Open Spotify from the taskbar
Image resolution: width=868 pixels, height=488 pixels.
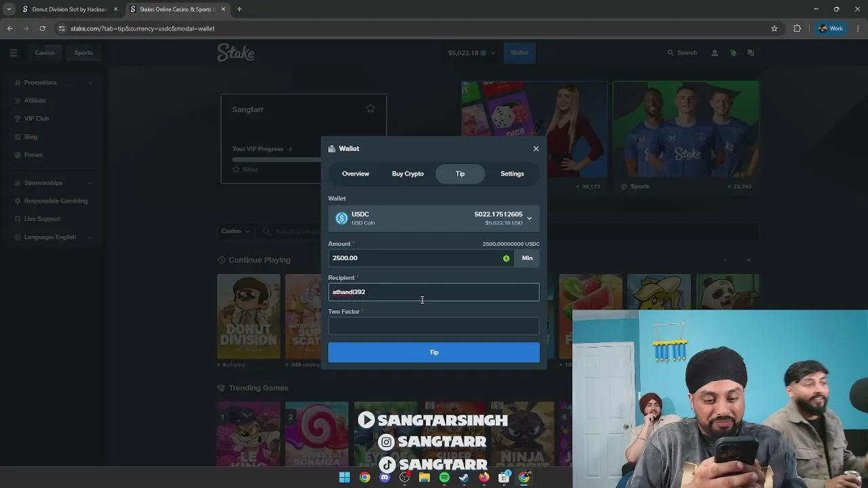444,478
